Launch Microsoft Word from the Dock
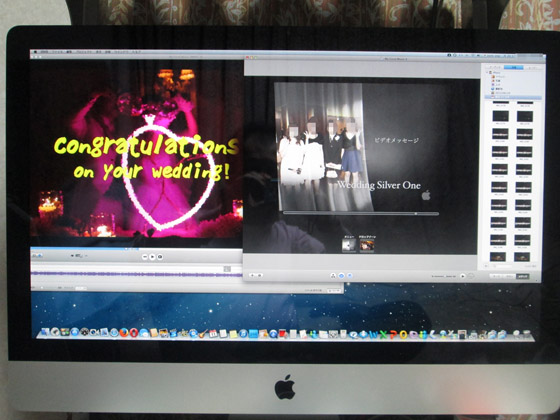The height and width of the screenshot is (420, 560). (x=373, y=335)
